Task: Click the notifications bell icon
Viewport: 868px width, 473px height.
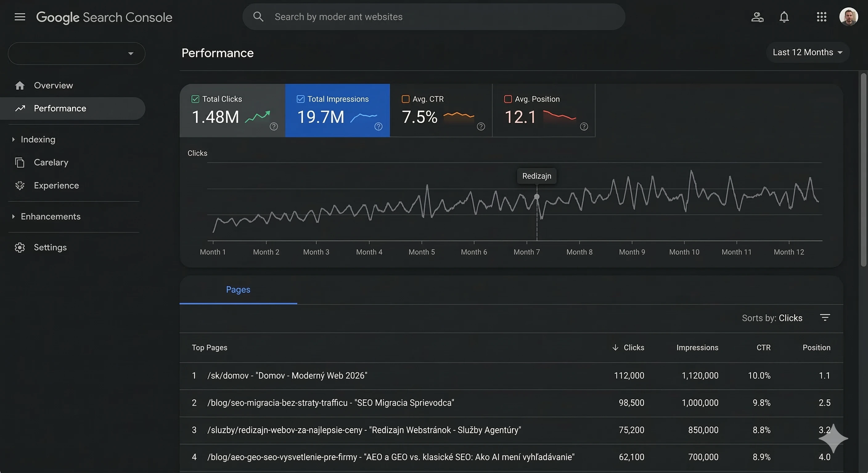Action: 784,17
